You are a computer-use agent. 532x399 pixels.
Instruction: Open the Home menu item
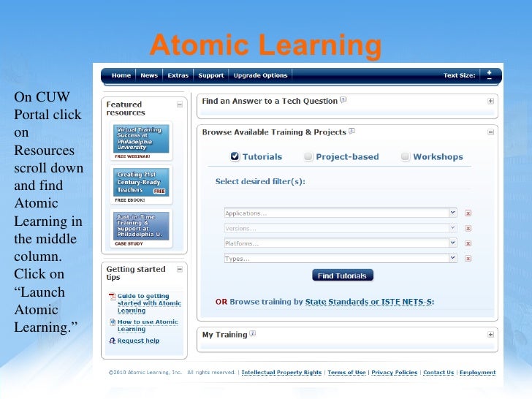pos(121,75)
